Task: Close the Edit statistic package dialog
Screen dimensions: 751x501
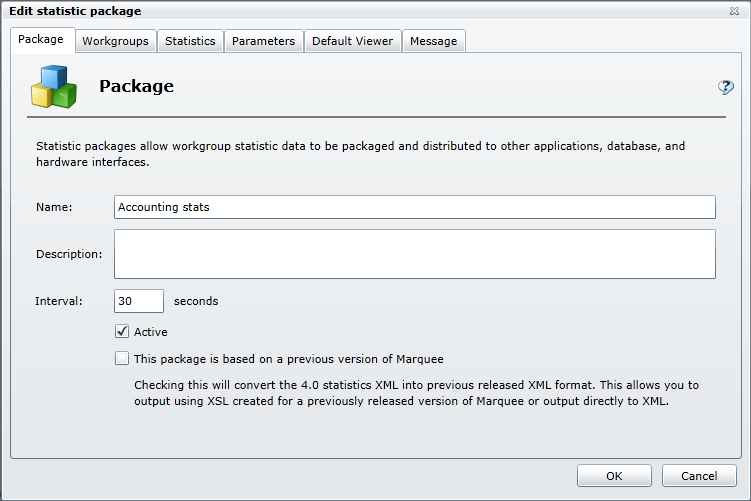Action: tap(735, 11)
